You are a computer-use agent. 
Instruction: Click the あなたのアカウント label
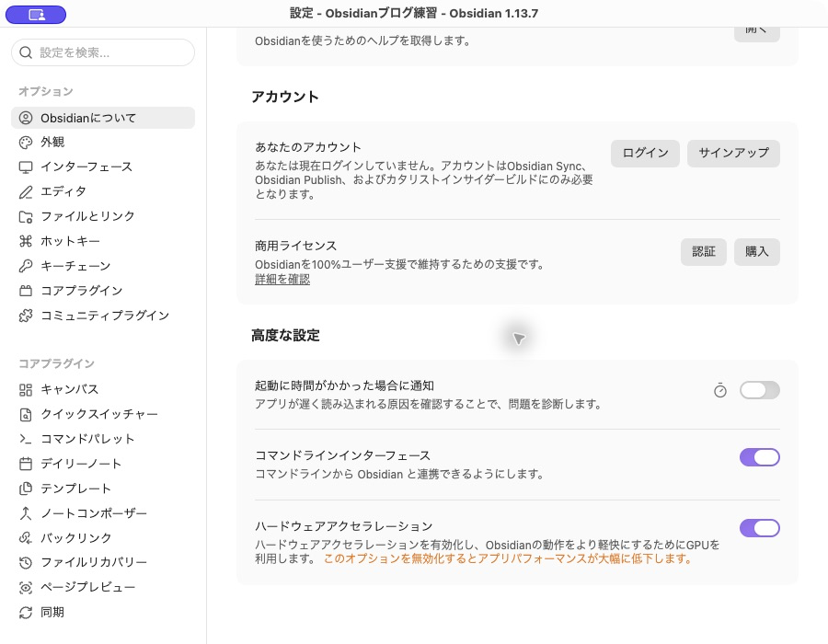[308, 147]
